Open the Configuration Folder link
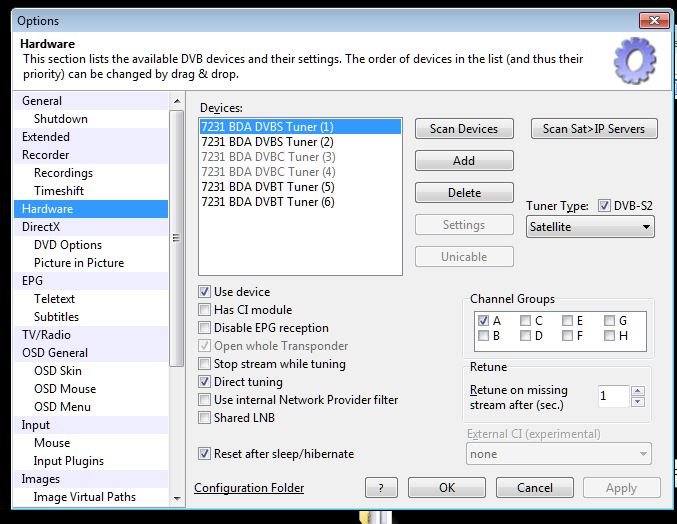Viewport: 677px width, 524px height. click(x=249, y=488)
